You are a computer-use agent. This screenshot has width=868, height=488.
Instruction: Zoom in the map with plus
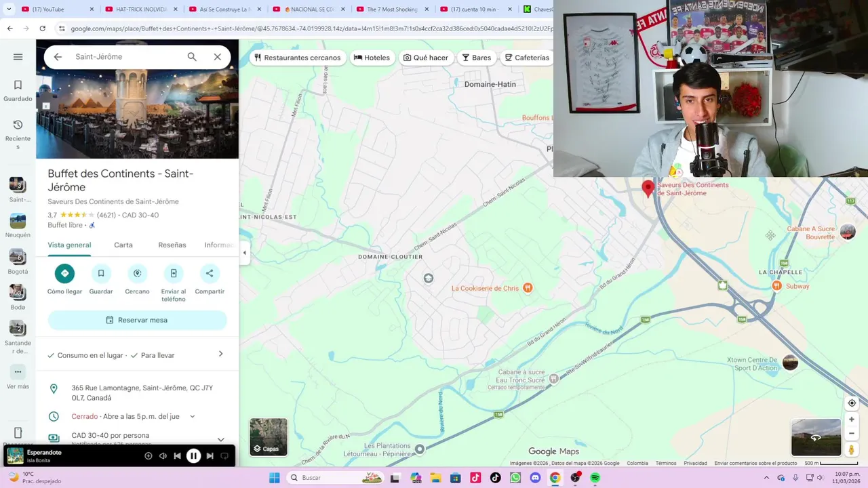pyautogui.click(x=852, y=420)
